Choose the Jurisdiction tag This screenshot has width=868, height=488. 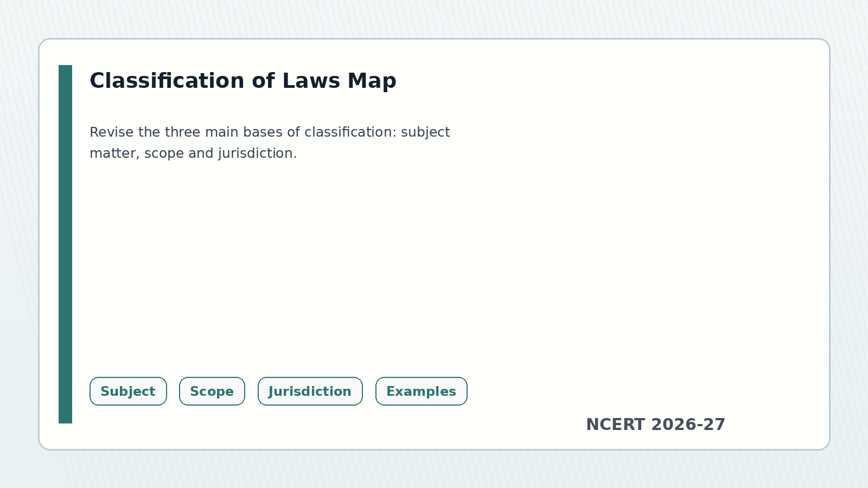[x=310, y=391]
